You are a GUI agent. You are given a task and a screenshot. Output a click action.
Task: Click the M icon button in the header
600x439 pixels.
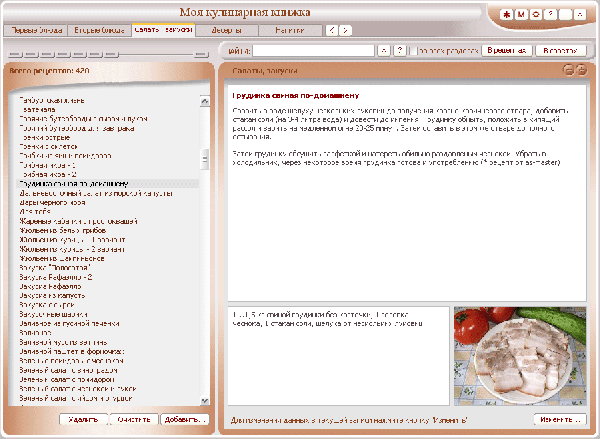pyautogui.click(x=521, y=15)
